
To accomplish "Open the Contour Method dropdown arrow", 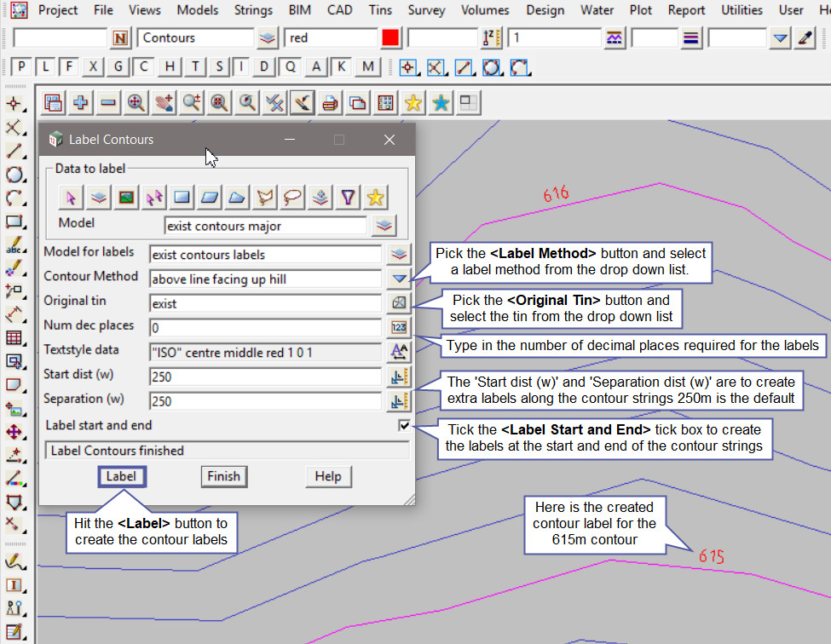I will click(399, 279).
